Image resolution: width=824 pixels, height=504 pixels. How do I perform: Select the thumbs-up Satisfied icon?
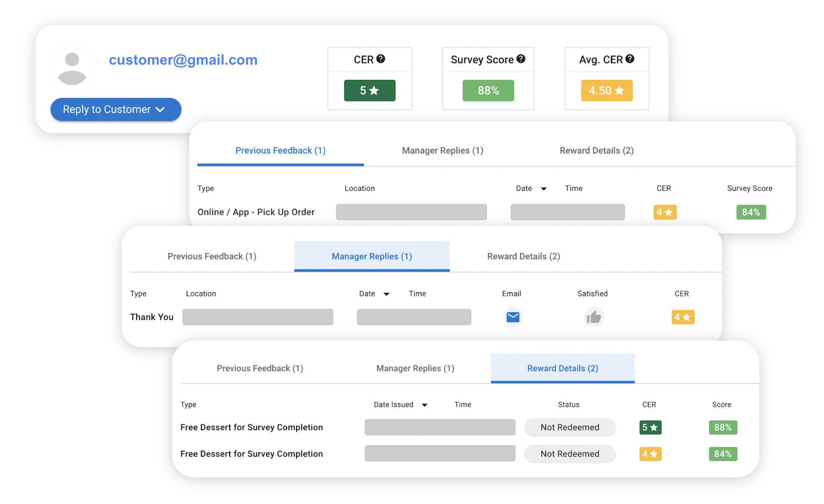click(x=594, y=317)
